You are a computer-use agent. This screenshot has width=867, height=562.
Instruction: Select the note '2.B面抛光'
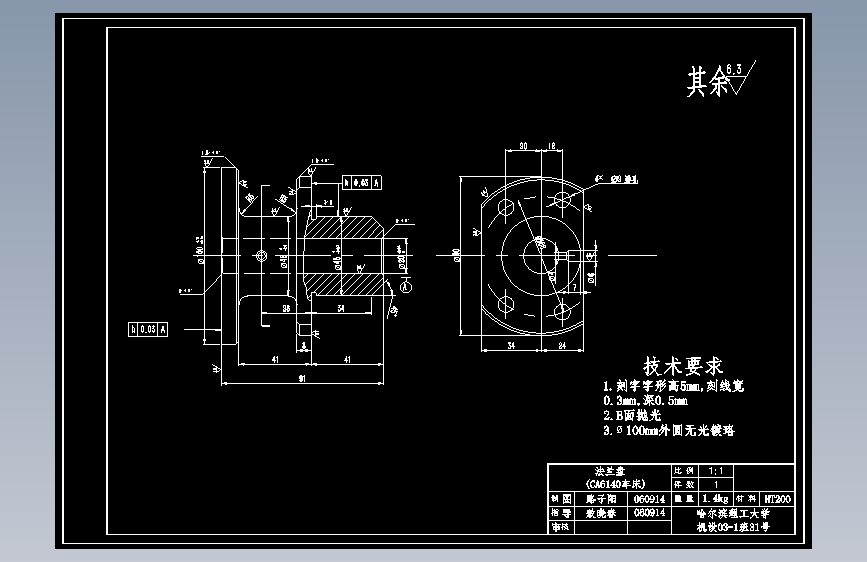632,415
